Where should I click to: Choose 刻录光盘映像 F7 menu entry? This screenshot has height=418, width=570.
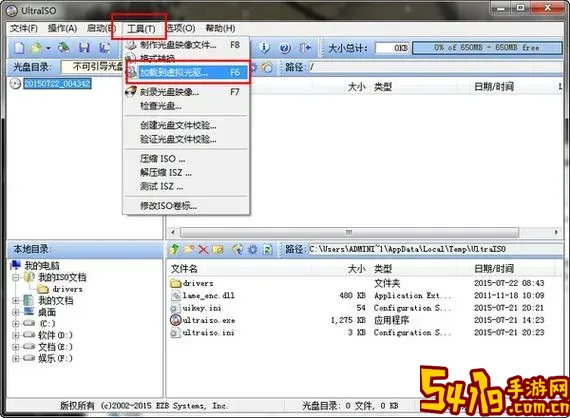pos(186,92)
